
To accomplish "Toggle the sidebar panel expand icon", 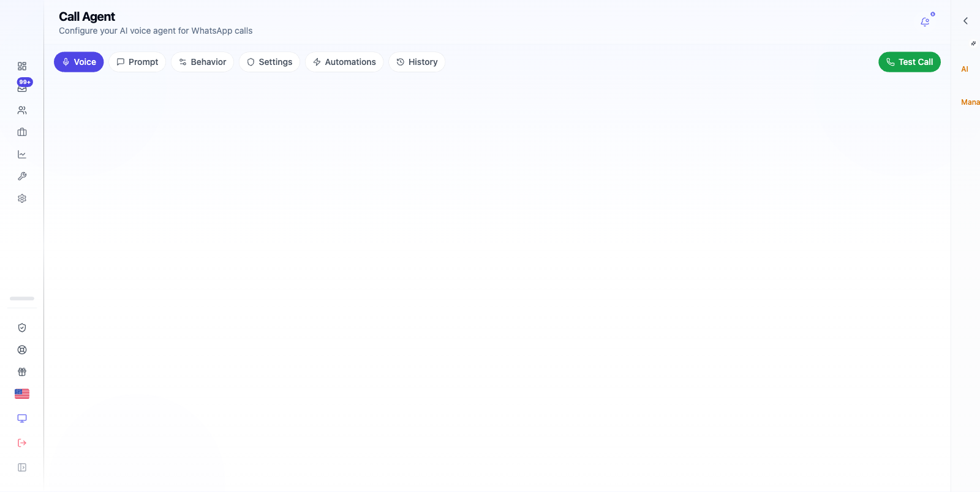I will tap(22, 467).
